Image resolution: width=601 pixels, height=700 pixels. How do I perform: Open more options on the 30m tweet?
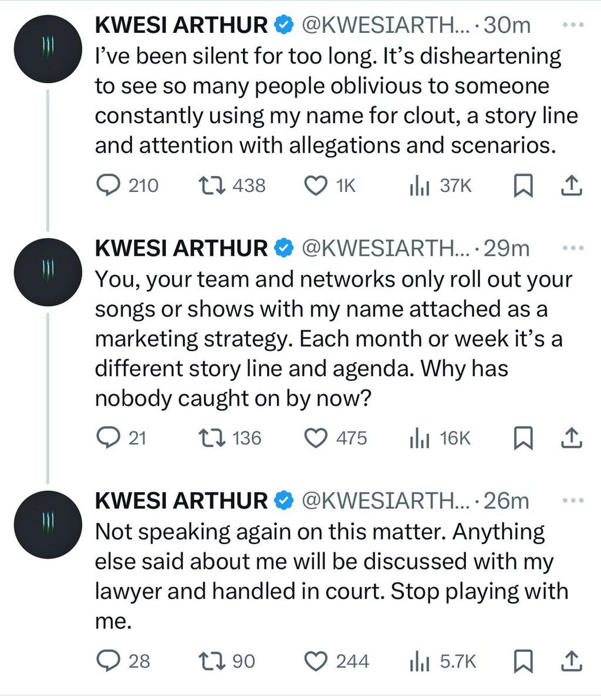click(573, 25)
